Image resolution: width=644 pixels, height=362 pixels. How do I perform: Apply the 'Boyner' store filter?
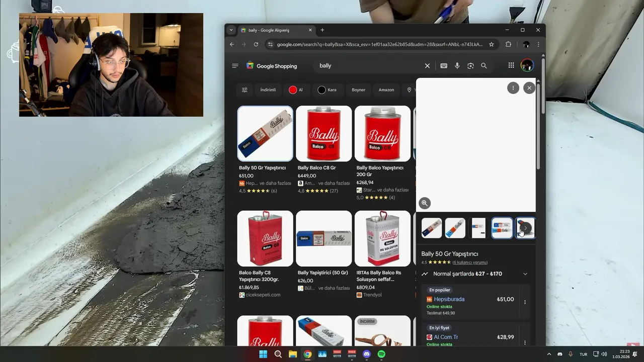coord(358,90)
